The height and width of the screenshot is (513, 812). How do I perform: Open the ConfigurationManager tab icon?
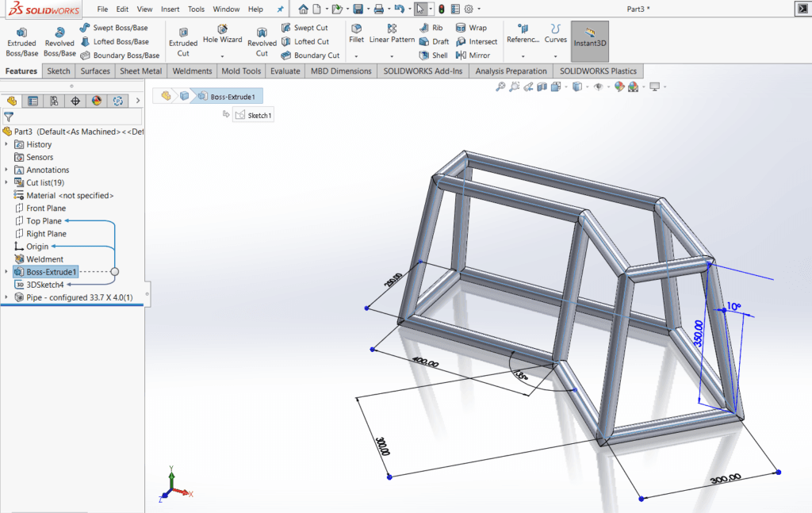(54, 101)
